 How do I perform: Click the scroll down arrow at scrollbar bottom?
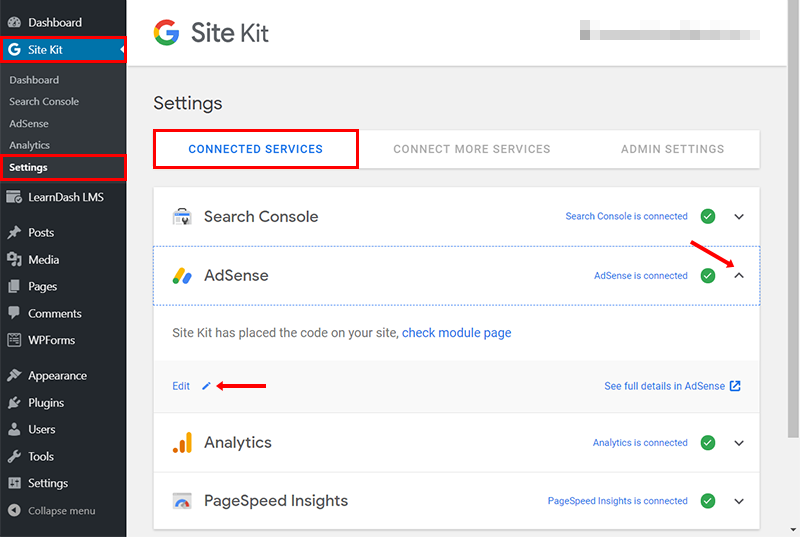[793, 530]
